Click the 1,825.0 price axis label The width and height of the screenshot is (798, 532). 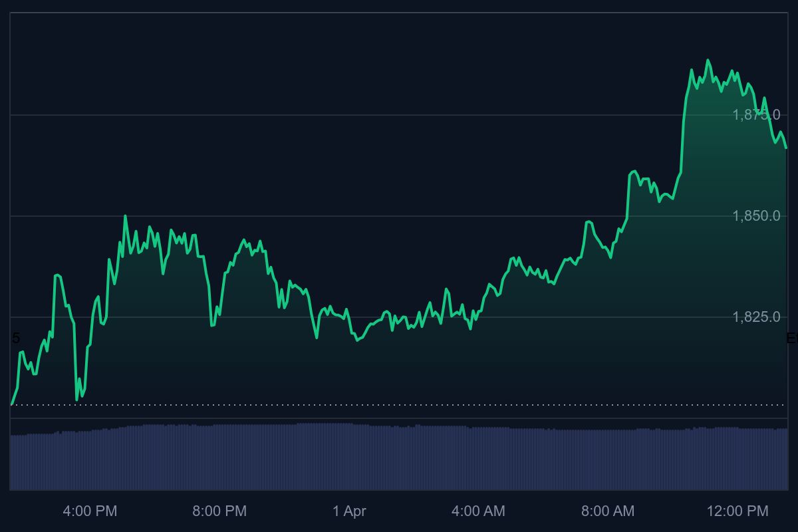click(756, 317)
